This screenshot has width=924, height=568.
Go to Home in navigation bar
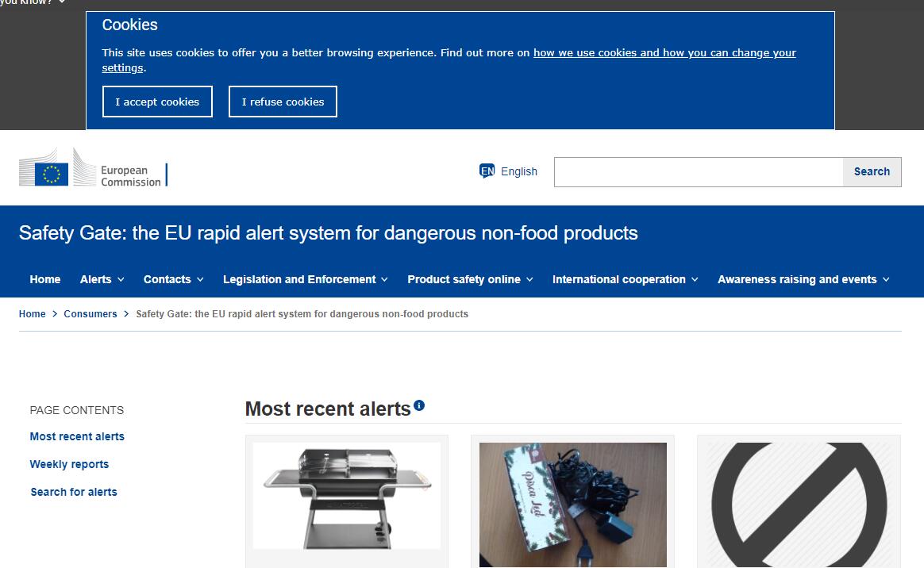[45, 279]
